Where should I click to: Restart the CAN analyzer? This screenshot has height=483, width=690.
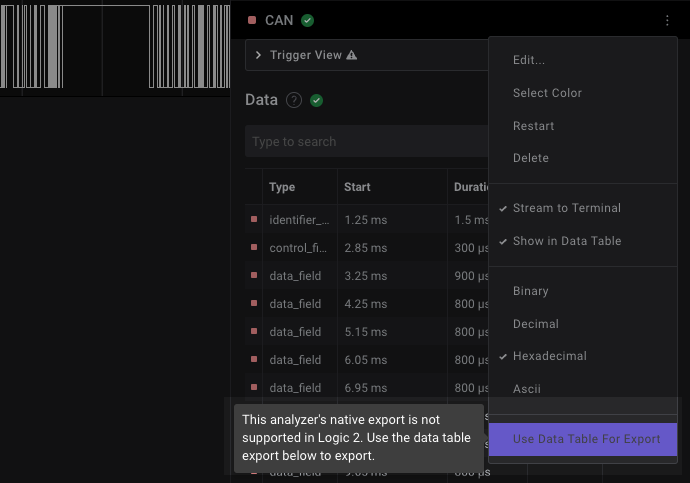pyautogui.click(x=533, y=126)
